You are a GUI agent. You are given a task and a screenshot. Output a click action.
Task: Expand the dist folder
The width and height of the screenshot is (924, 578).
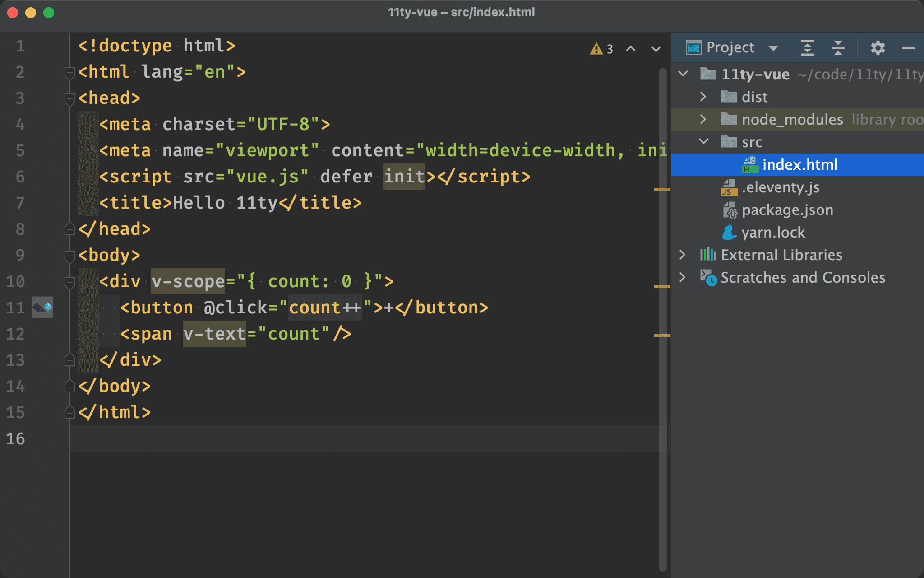[703, 96]
